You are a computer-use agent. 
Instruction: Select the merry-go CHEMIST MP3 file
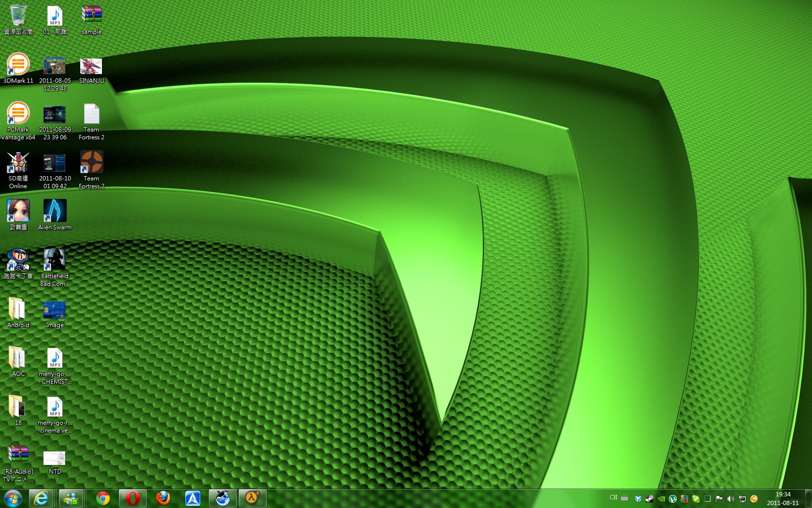[x=55, y=365]
